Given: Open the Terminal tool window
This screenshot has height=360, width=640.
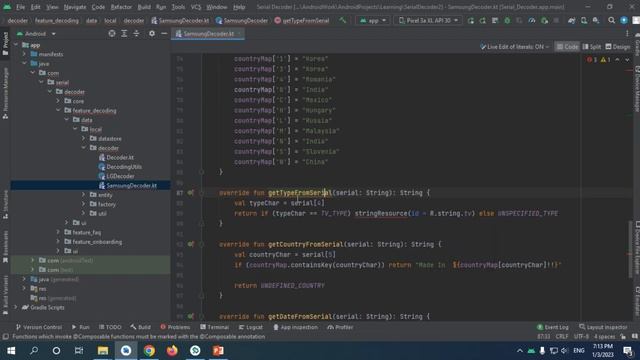Looking at the screenshot, I should point(215,327).
